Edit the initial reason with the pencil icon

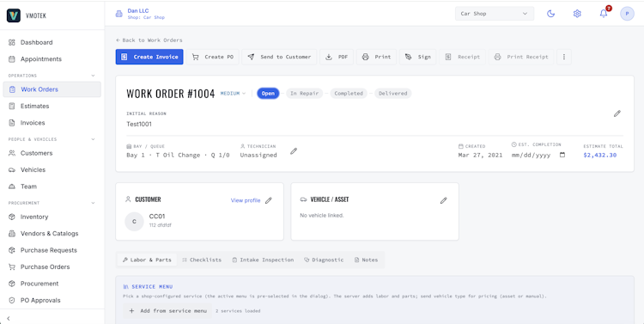617,113
